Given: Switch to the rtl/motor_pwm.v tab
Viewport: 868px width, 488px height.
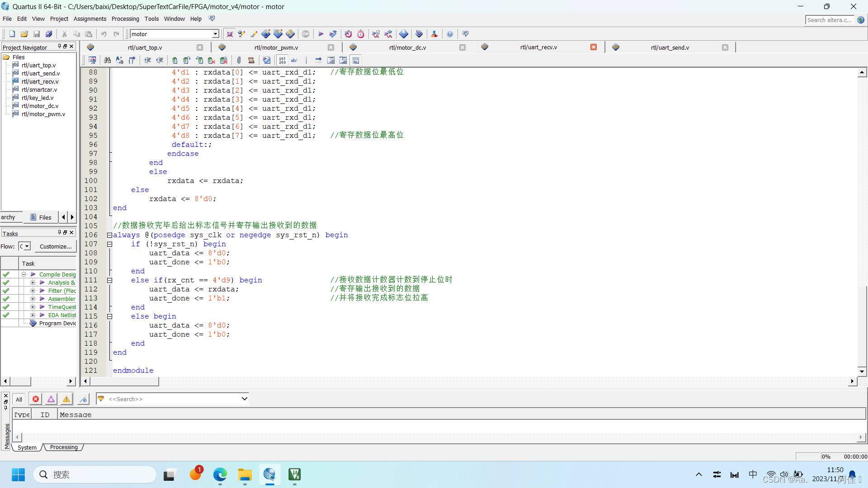Looking at the screenshot, I should coord(276,47).
